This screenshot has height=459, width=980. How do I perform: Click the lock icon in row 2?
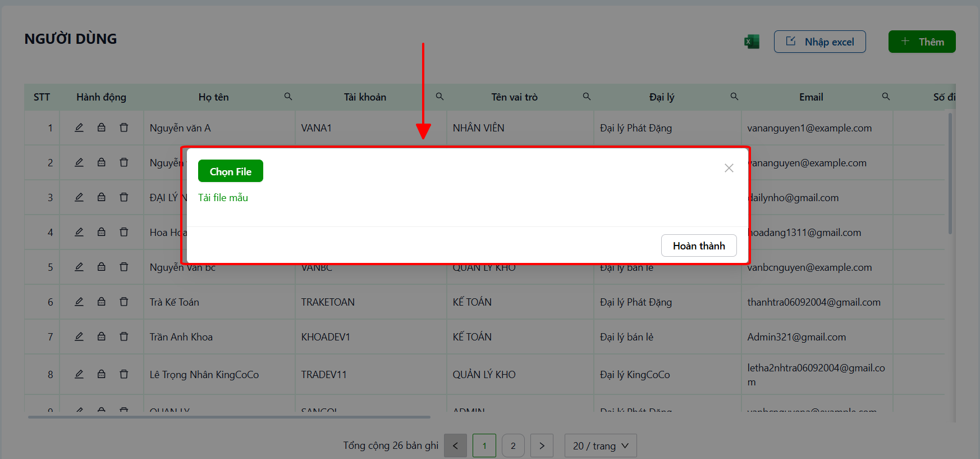pos(102,162)
